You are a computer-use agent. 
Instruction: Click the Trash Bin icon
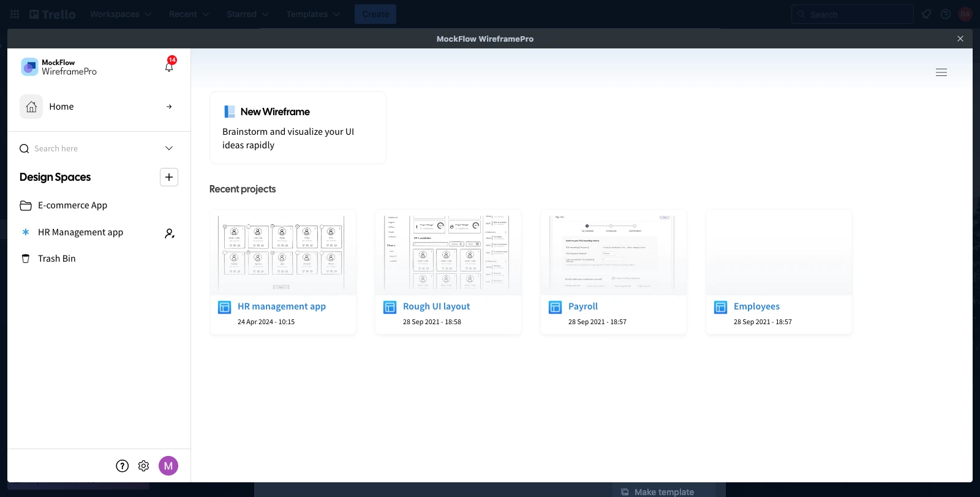coord(26,259)
